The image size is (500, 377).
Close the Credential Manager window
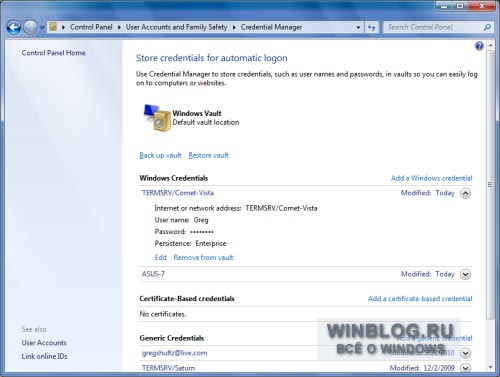(482, 6)
